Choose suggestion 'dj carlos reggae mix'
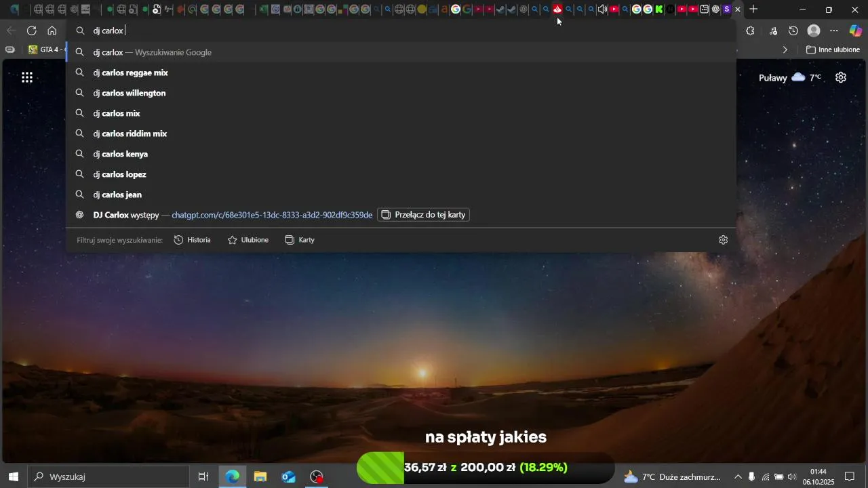This screenshot has width=868, height=488. [401, 73]
